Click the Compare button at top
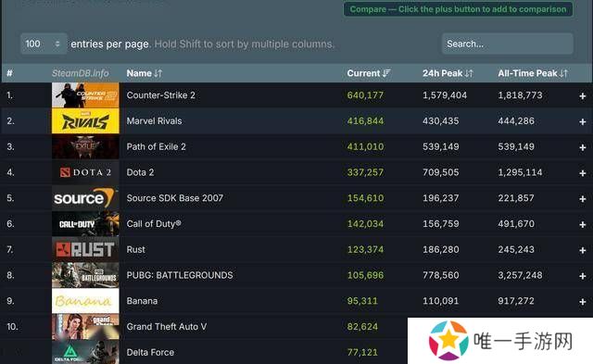This screenshot has height=364, width=593. (x=458, y=9)
